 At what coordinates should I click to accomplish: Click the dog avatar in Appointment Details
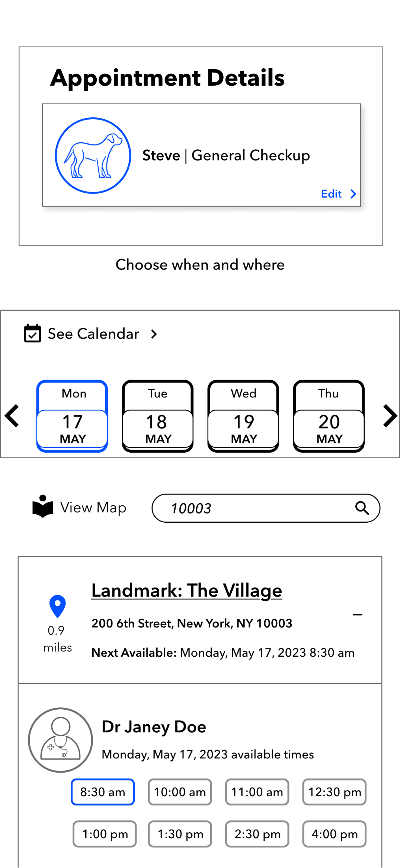click(93, 155)
